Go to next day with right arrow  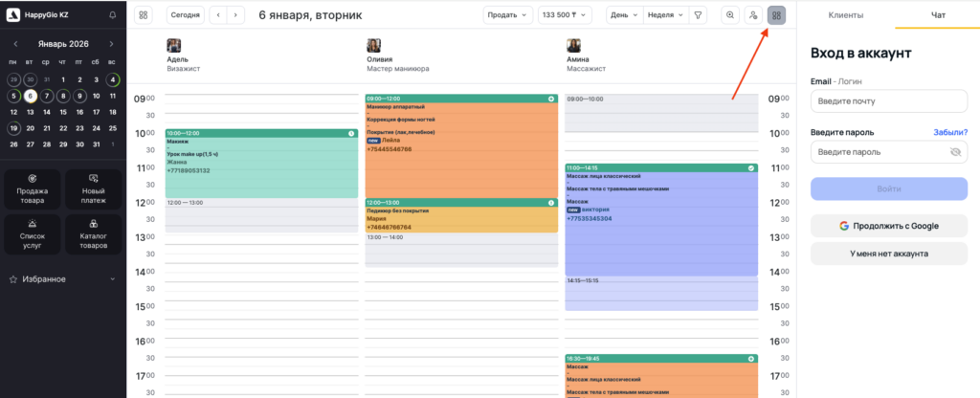[235, 15]
